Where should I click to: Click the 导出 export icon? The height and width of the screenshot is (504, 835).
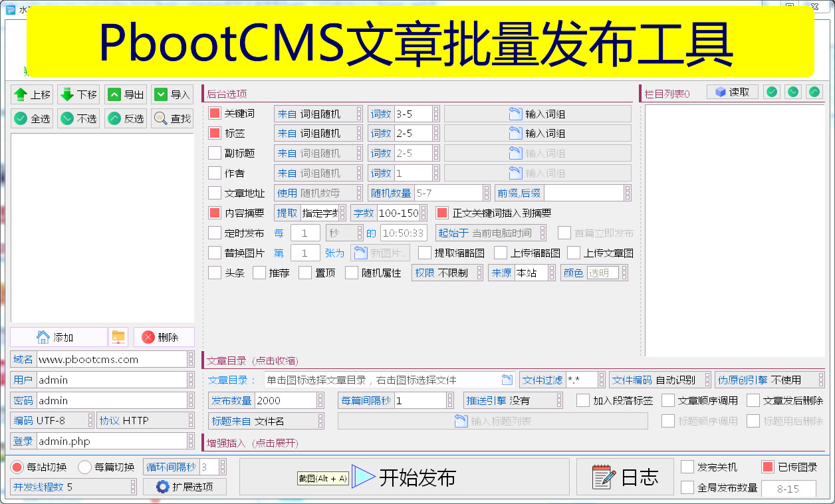tap(115, 94)
